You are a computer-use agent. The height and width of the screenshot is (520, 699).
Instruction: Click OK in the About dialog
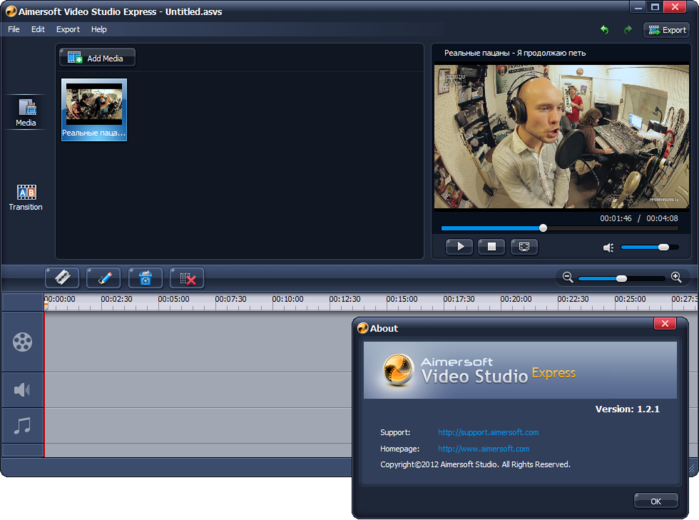656,501
